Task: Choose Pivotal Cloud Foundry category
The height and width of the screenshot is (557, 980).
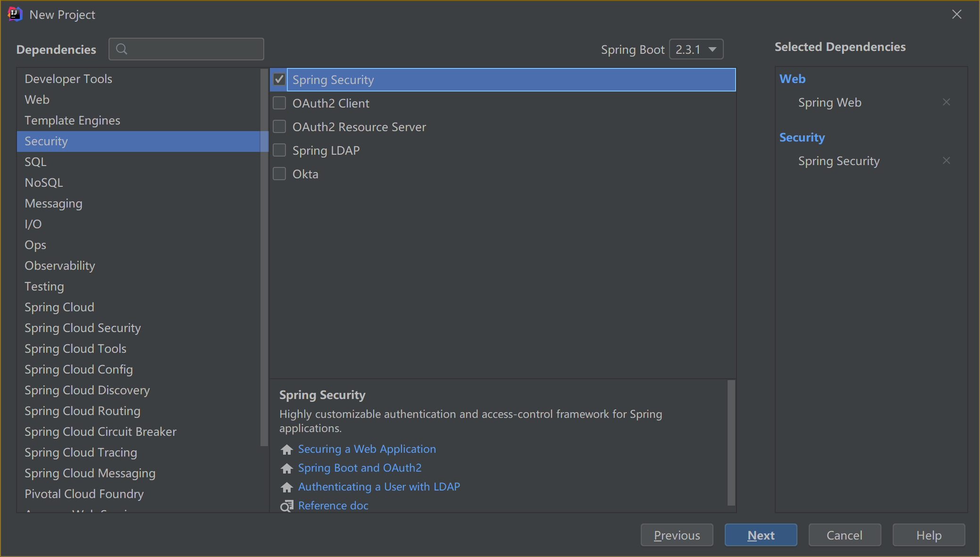Action: [139, 494]
